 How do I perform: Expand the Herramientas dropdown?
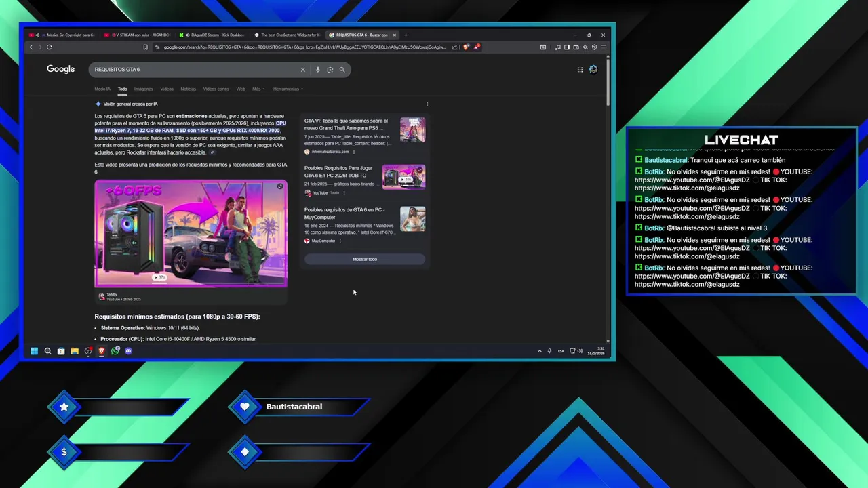(x=288, y=89)
